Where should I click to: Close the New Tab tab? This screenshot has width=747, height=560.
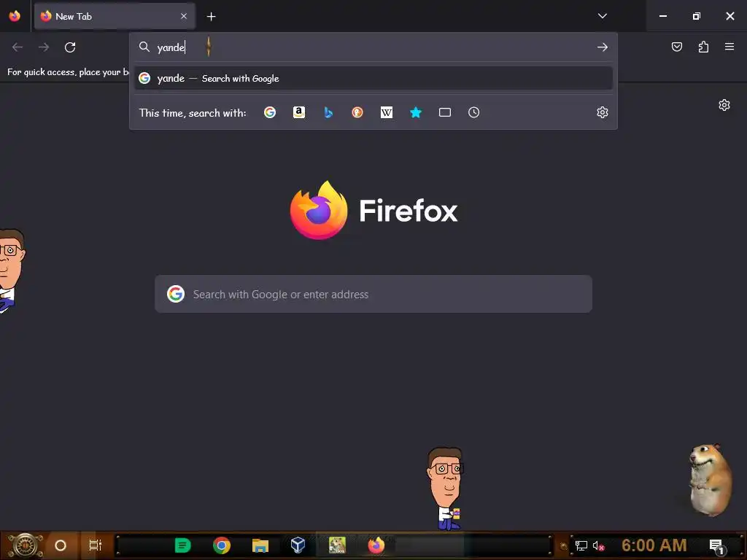tap(183, 16)
